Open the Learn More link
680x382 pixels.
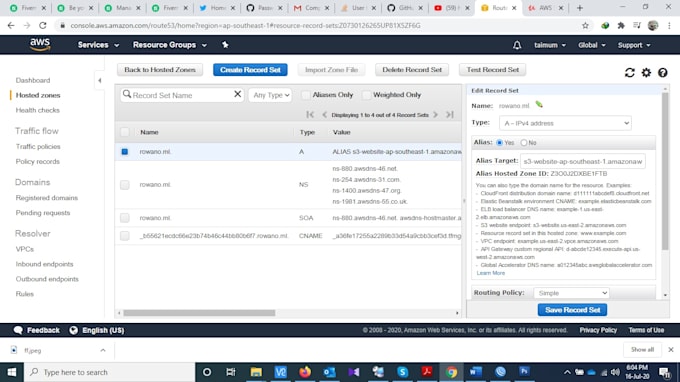[491, 273]
